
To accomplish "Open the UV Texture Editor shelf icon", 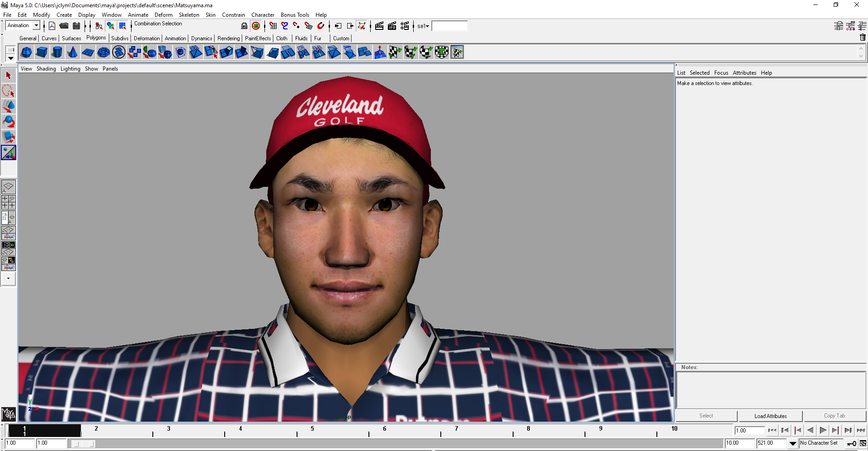I will tap(457, 52).
